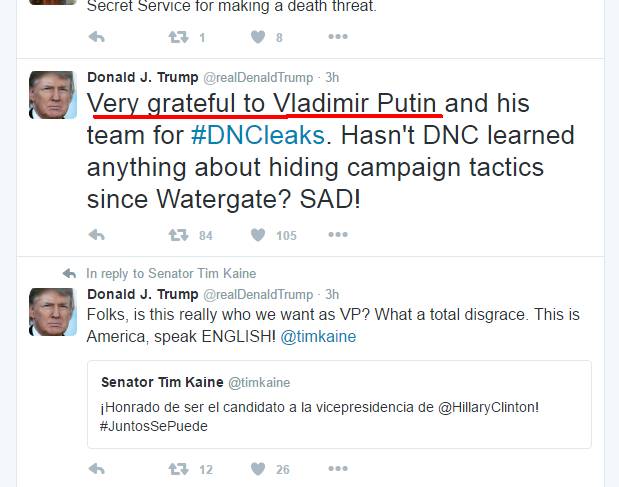Like the death threat tweet
Viewport: 619px width, 487px height.
pyautogui.click(x=258, y=38)
